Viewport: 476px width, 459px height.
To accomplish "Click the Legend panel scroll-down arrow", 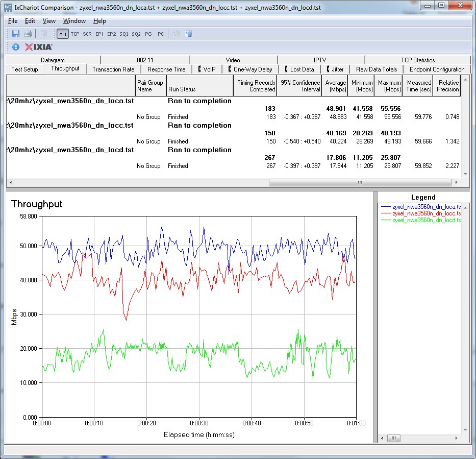I will point(465,430).
